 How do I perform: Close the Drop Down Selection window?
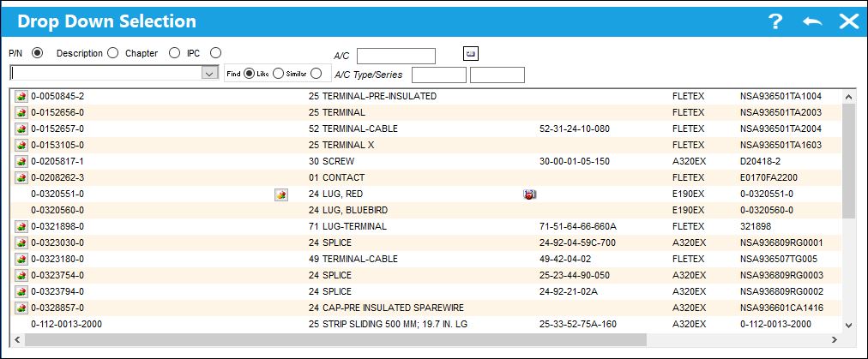[848, 21]
